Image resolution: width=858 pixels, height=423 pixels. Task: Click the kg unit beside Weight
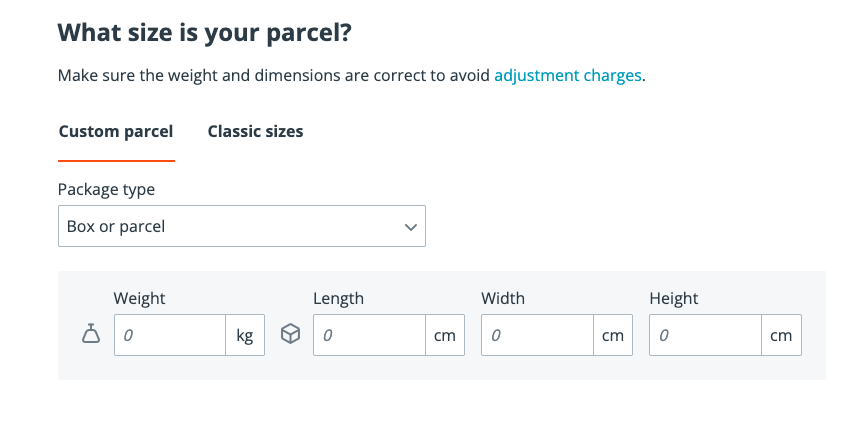[245, 336]
